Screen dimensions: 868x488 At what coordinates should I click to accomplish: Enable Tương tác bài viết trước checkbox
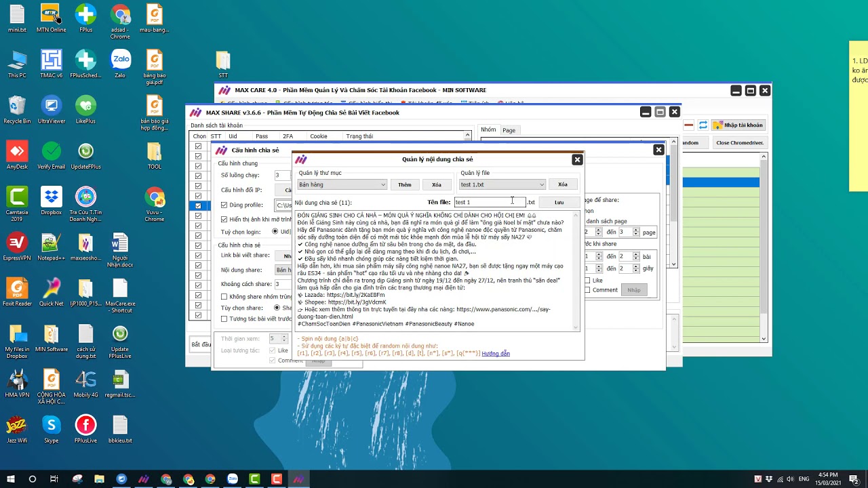pyautogui.click(x=224, y=319)
